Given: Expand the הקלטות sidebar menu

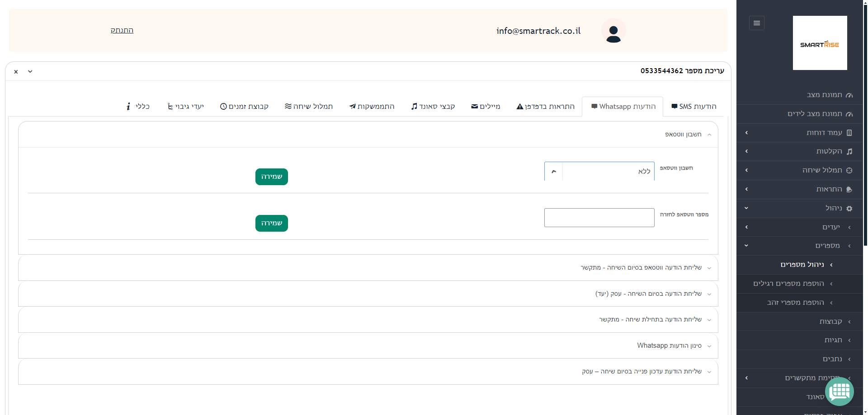Looking at the screenshot, I should pos(799,151).
